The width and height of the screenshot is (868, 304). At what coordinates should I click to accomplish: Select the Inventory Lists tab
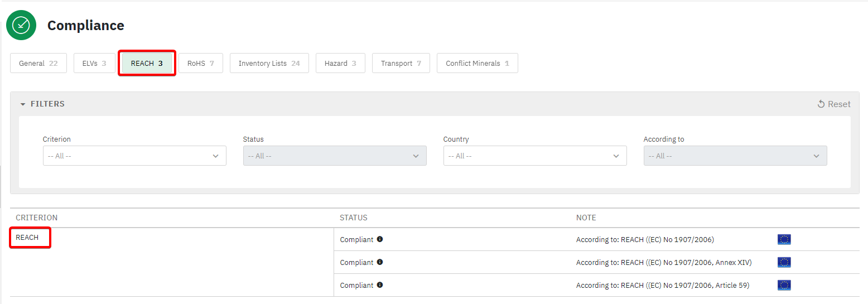point(269,64)
